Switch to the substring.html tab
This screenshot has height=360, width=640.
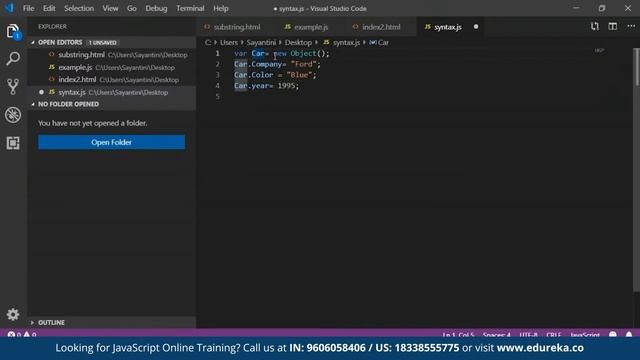pos(237,27)
